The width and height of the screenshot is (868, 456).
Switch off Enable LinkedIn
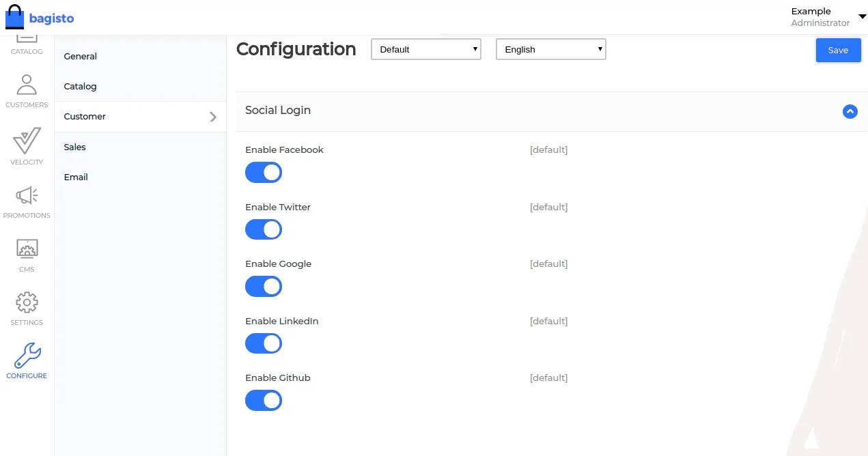264,343
